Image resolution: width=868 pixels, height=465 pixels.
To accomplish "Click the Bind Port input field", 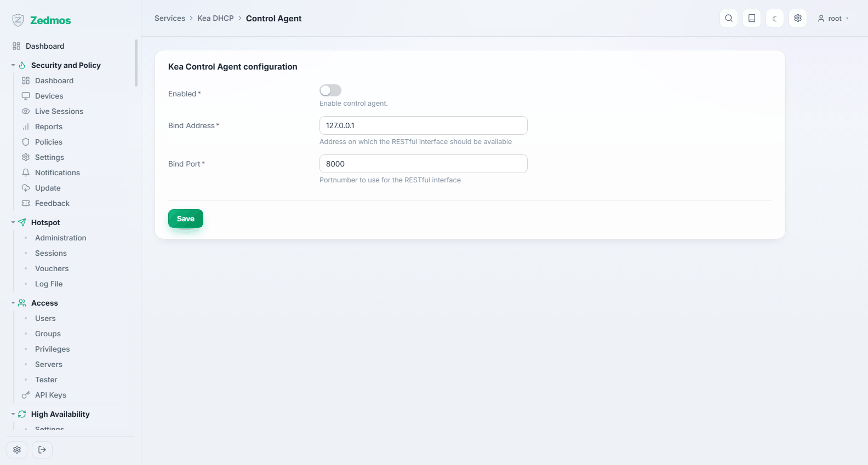I will [x=424, y=164].
